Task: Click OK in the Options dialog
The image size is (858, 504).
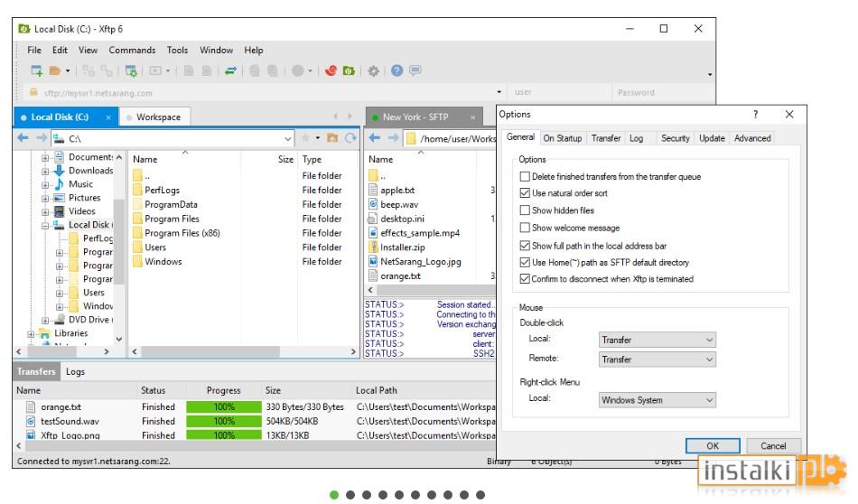Action: click(713, 445)
